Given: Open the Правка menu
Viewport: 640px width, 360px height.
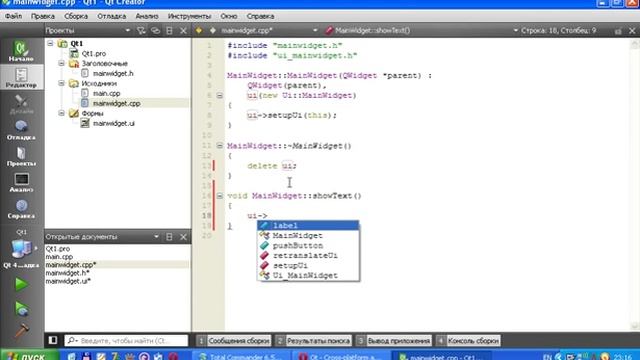Looking at the screenshot, I should 43,16.
